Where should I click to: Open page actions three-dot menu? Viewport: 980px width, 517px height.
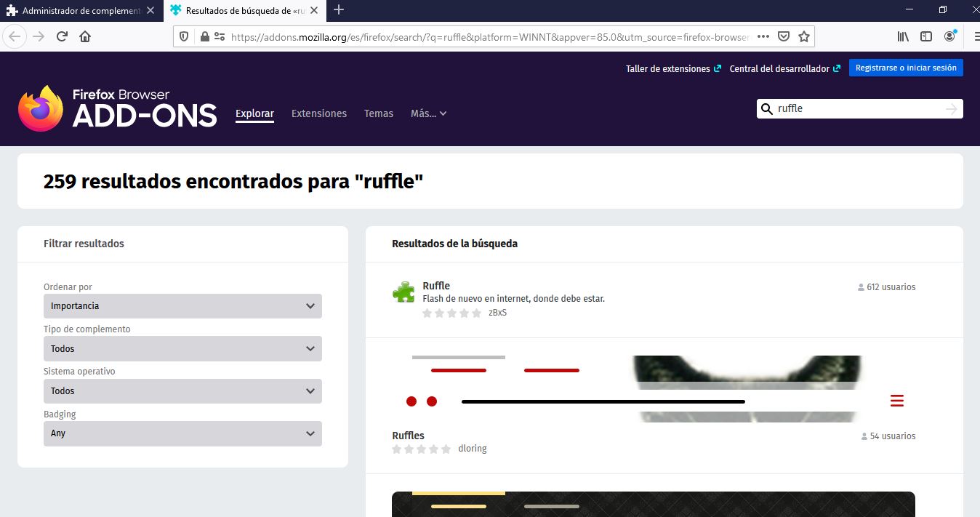[763, 36]
